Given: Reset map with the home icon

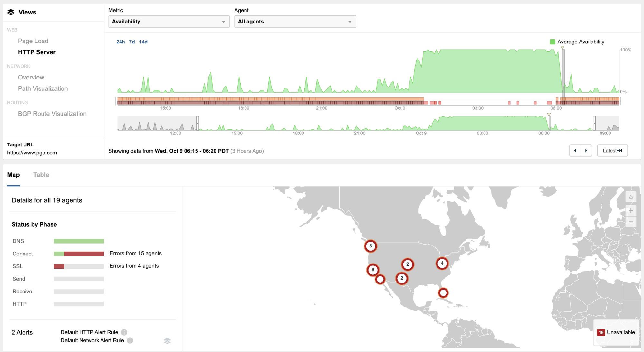Looking at the screenshot, I should pyautogui.click(x=631, y=197).
